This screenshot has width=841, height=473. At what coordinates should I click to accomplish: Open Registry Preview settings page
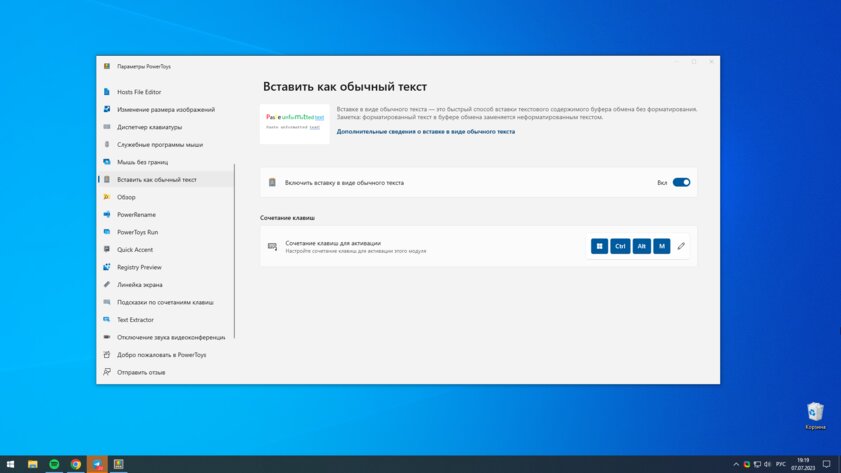click(166, 267)
